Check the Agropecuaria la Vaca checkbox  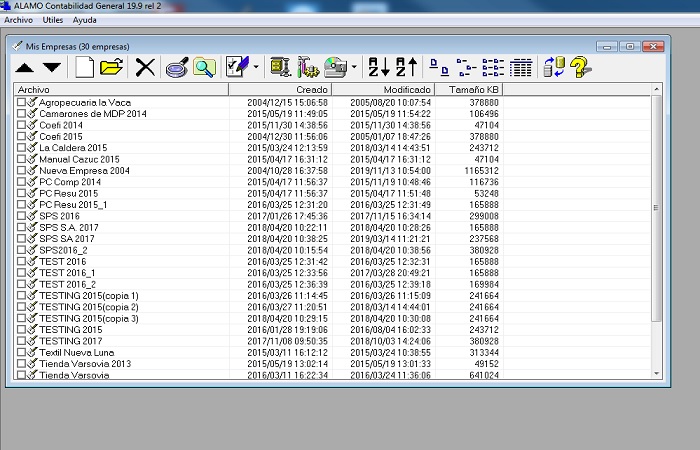pyautogui.click(x=21, y=102)
